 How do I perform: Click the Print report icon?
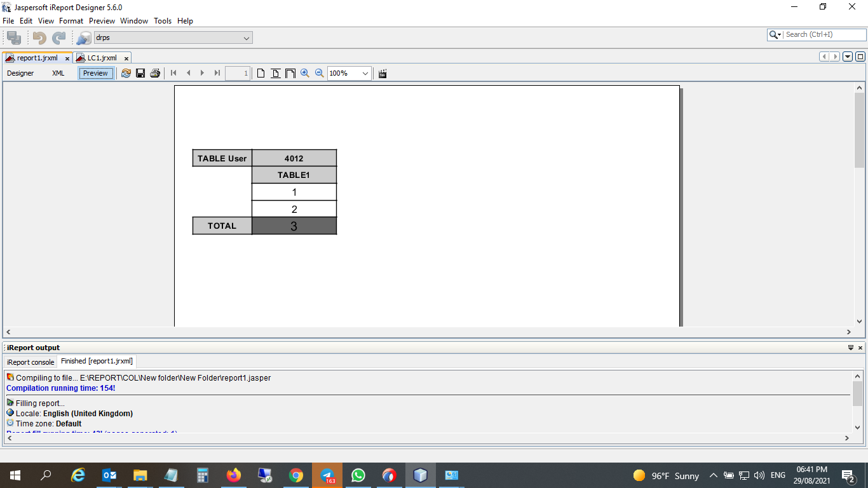[x=155, y=73]
